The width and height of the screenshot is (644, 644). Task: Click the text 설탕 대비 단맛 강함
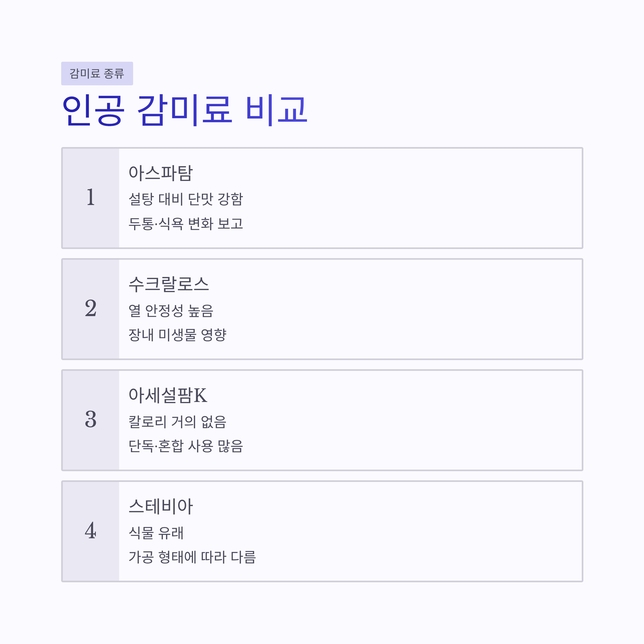click(x=186, y=199)
